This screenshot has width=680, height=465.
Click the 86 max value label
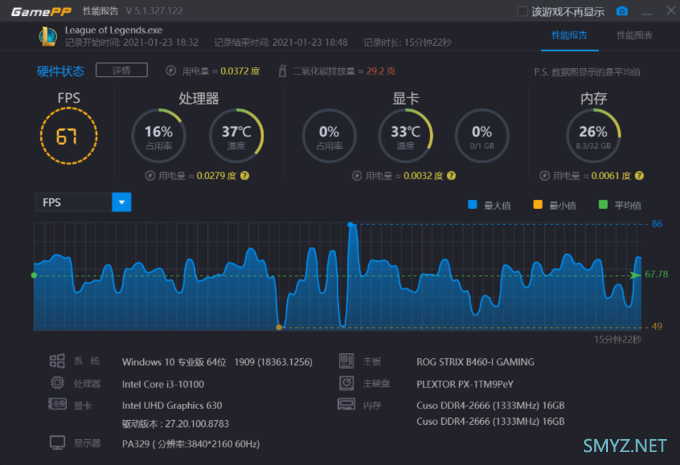click(x=657, y=224)
